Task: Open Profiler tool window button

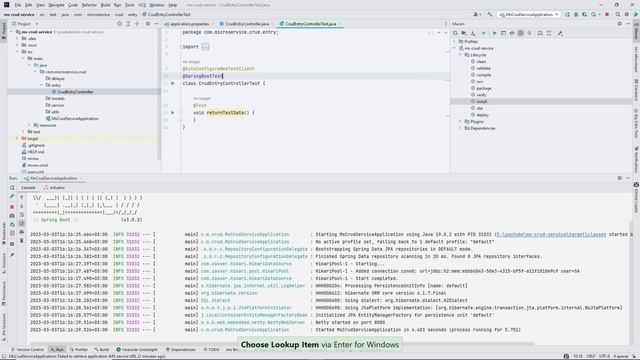Action: click(x=78, y=350)
